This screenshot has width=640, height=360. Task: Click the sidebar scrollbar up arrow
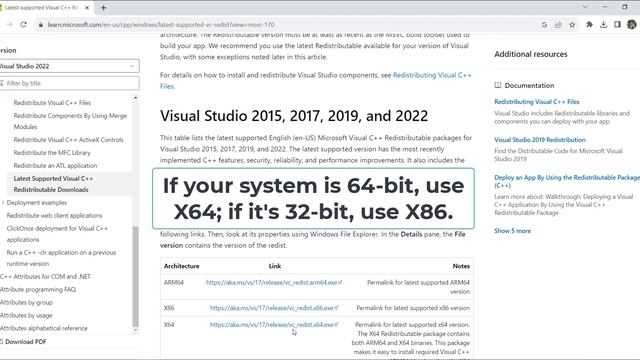point(136,98)
